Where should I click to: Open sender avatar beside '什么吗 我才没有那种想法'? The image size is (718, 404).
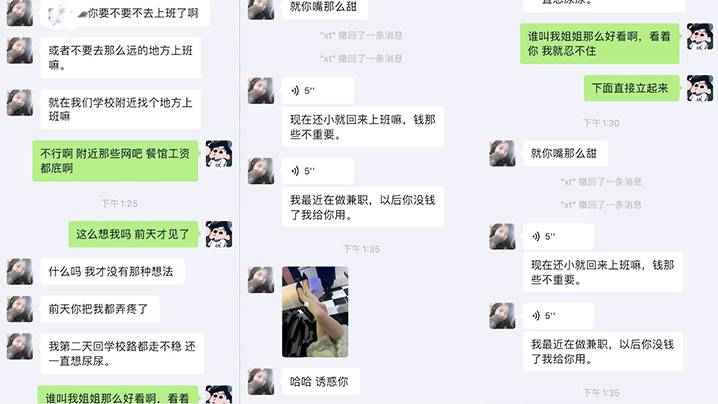pos(20,272)
